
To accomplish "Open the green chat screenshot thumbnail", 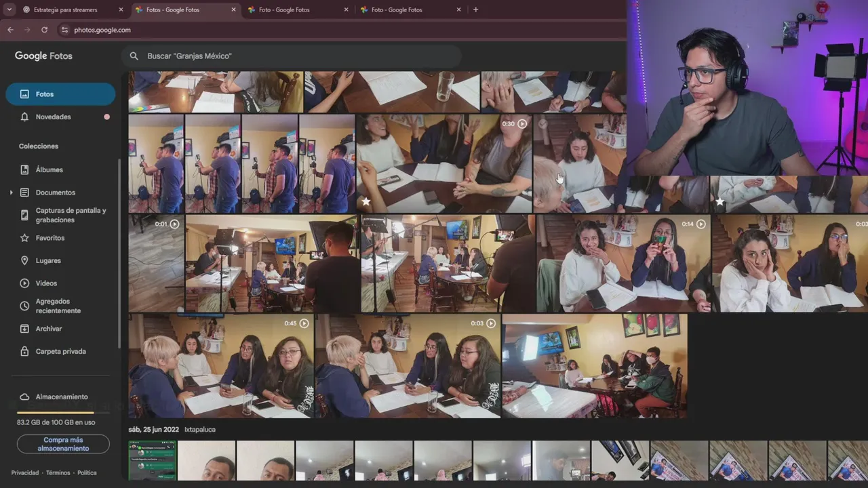I will point(153,461).
